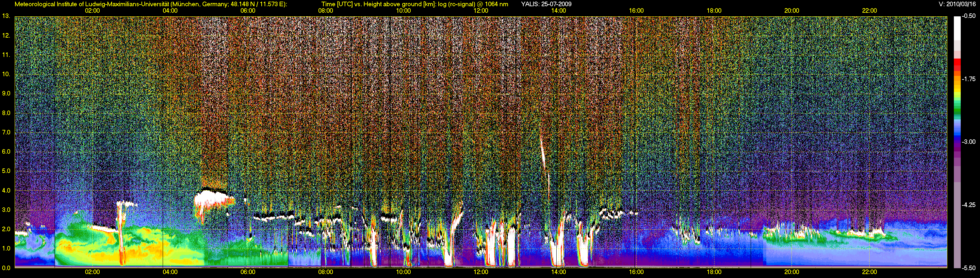The image size is (980, 278).
Task: Click 06:00 on the lower time axis
Action: [248, 272]
